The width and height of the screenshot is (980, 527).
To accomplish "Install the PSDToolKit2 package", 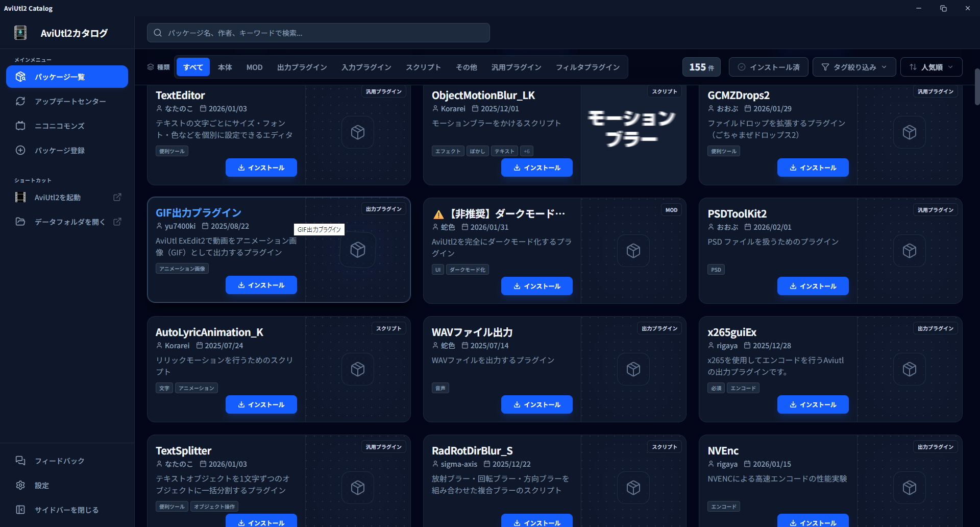I will pos(813,286).
